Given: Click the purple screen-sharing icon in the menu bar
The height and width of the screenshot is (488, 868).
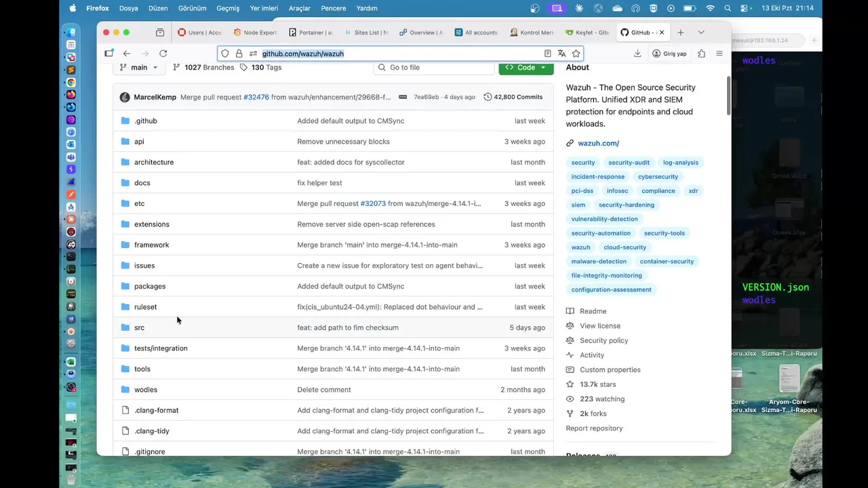Looking at the screenshot, I should tap(557, 8).
